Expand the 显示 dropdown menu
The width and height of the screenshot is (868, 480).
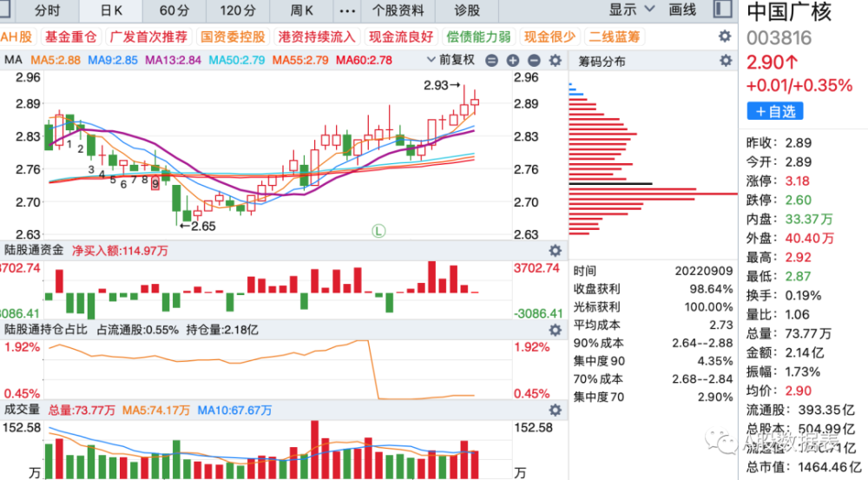[x=632, y=10]
